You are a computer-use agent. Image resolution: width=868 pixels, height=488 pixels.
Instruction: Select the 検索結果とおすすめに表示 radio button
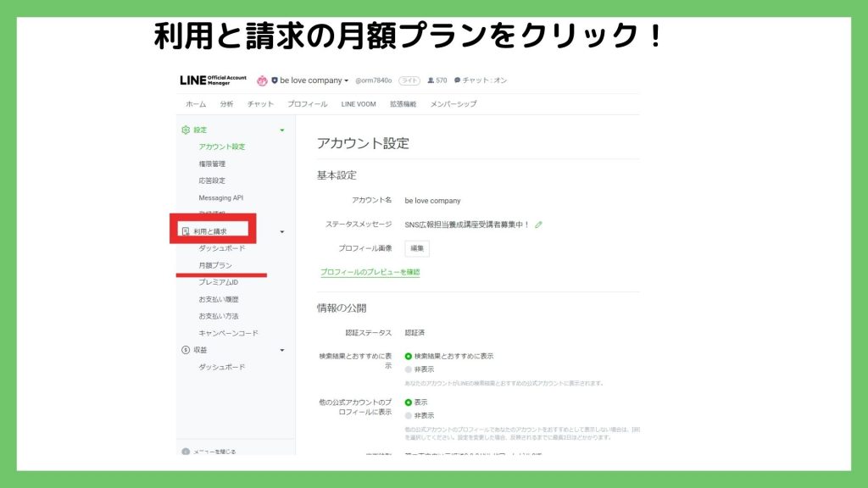coord(408,357)
